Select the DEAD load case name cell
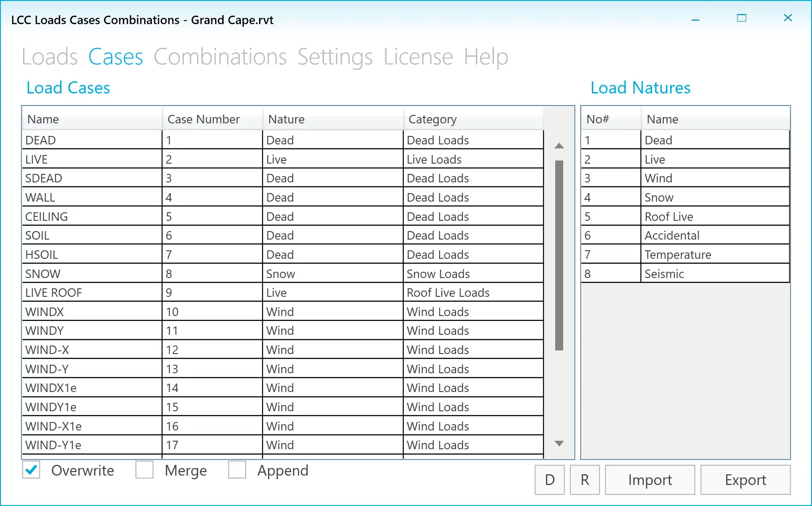812x506 pixels. pyautogui.click(x=92, y=140)
